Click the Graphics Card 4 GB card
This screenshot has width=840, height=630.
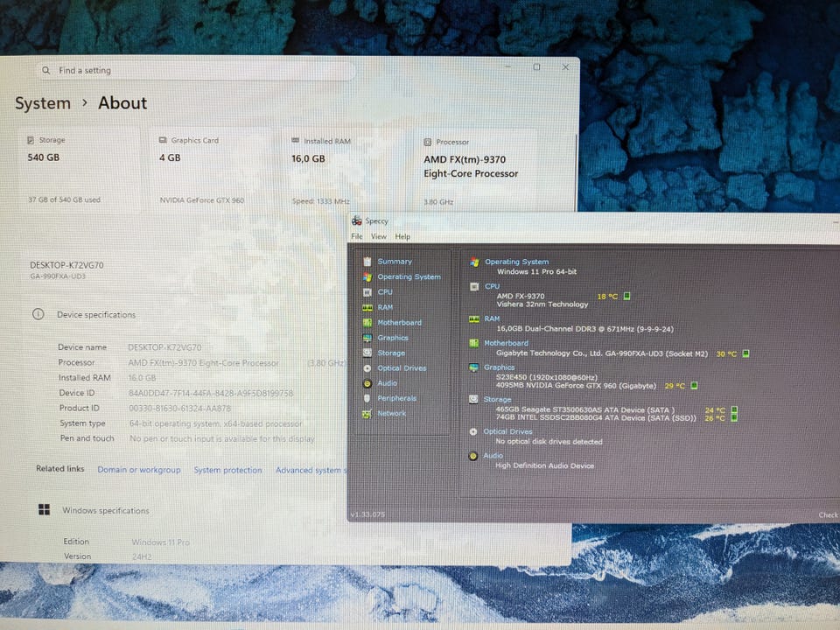click(212, 171)
